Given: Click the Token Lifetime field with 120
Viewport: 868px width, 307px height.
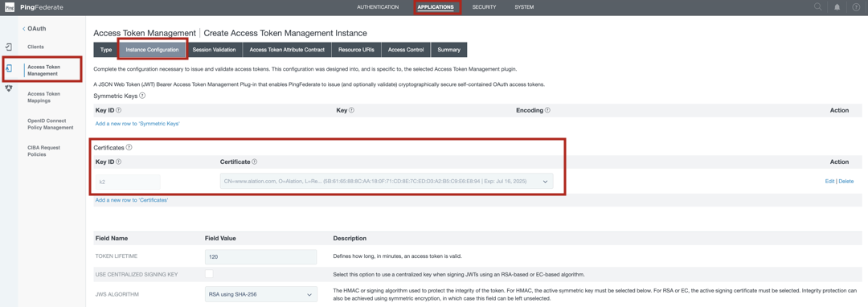Looking at the screenshot, I should [260, 256].
